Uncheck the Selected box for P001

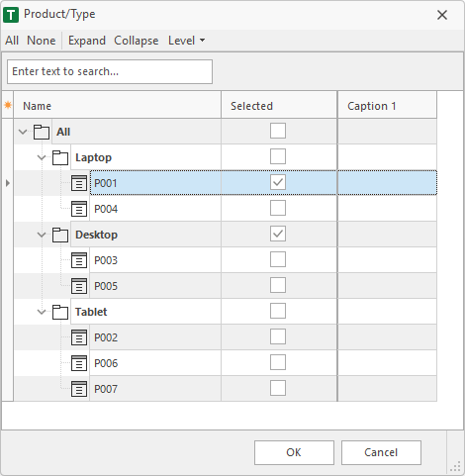click(278, 182)
